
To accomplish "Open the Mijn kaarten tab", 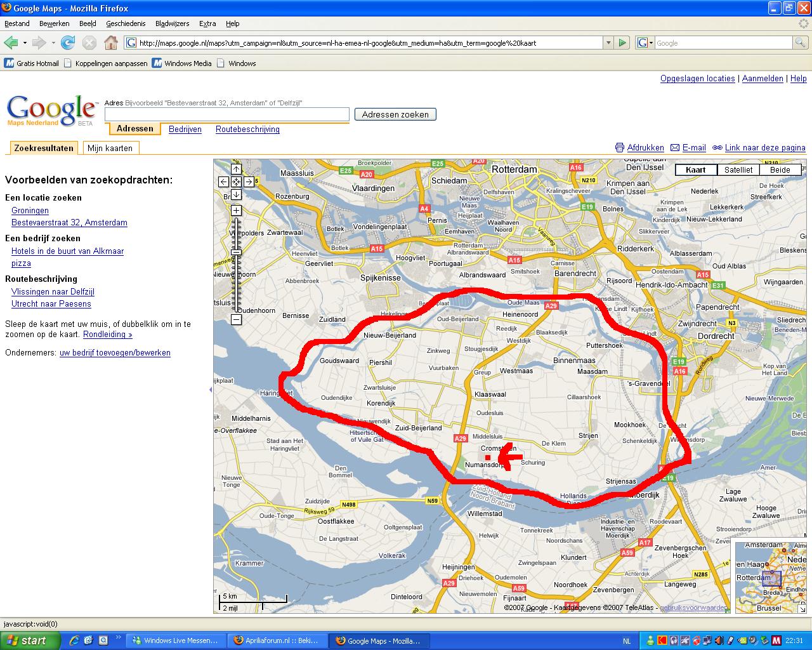I will [110, 149].
